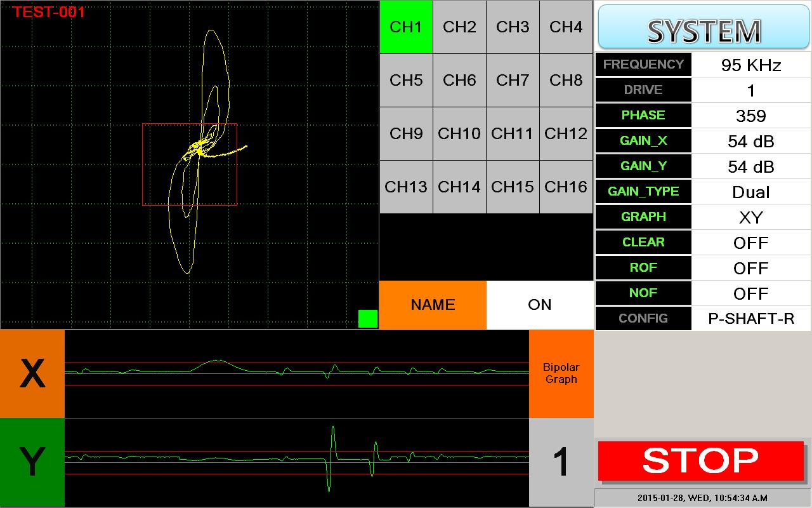The image size is (812, 508).
Task: Click the Bipolar Graph button
Action: click(561, 373)
